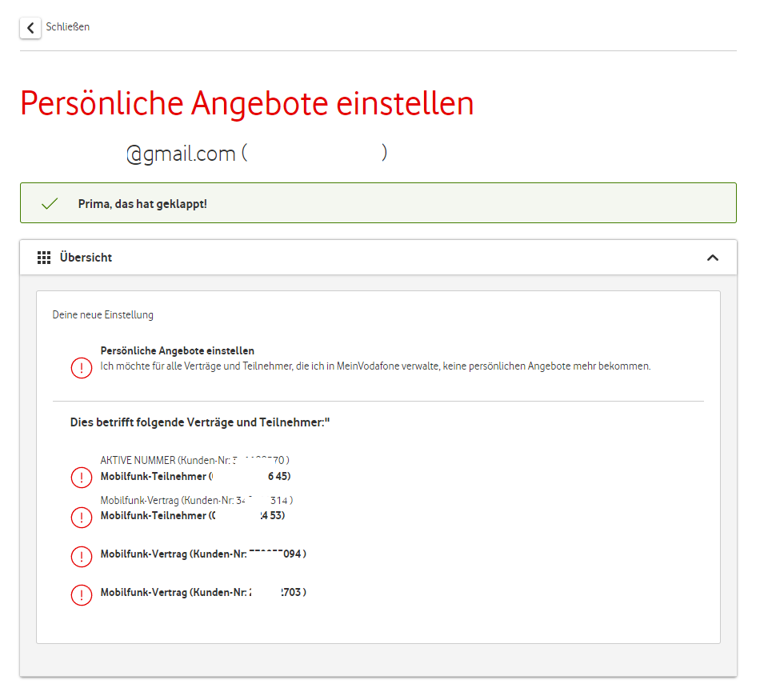Viewport: 768px width, 700px height.
Task: Select the exclamation icon for the second Mobilfunk-Teilnehmer
Action: click(81, 517)
